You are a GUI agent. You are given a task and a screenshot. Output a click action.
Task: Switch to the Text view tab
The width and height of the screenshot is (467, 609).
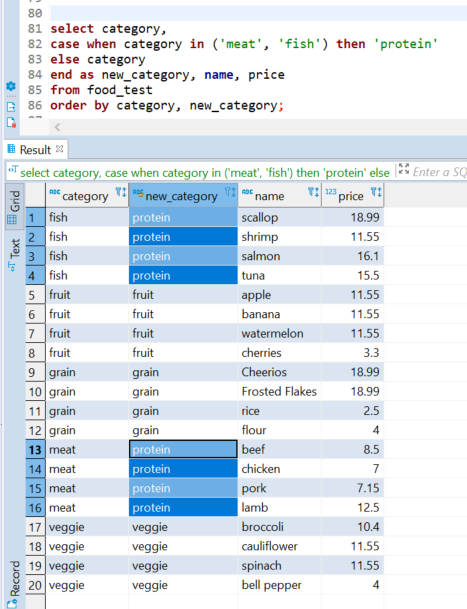(14, 254)
